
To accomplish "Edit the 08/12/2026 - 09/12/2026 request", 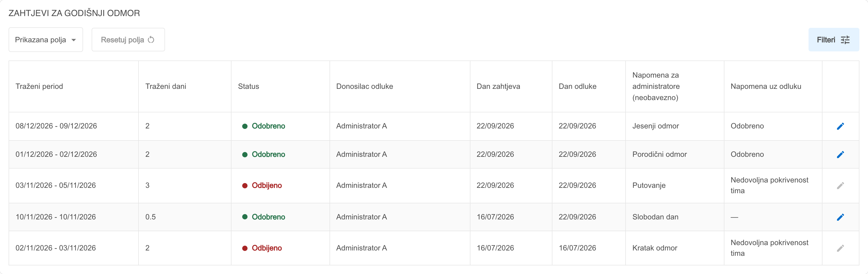I will click(x=840, y=126).
